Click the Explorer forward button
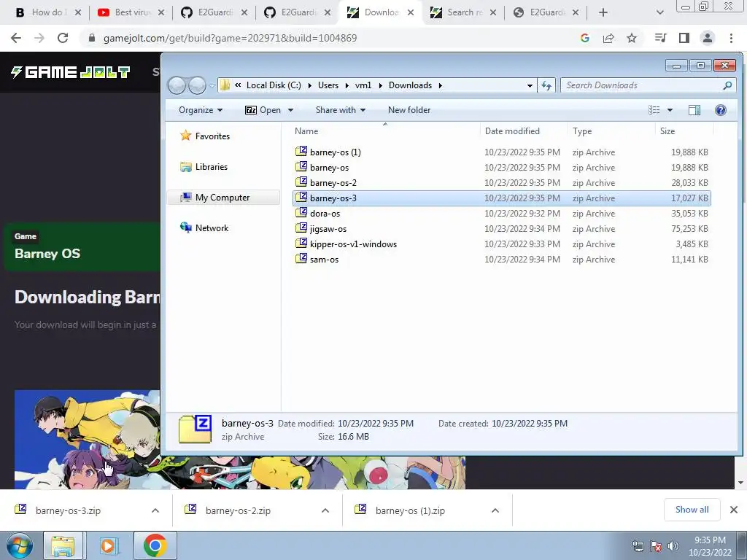747x560 pixels. pyautogui.click(x=197, y=85)
